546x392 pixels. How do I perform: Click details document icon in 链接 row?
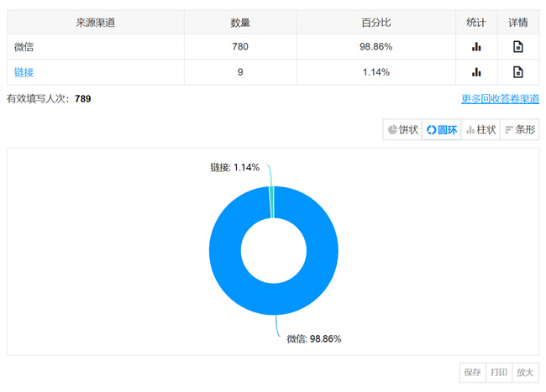tap(518, 72)
